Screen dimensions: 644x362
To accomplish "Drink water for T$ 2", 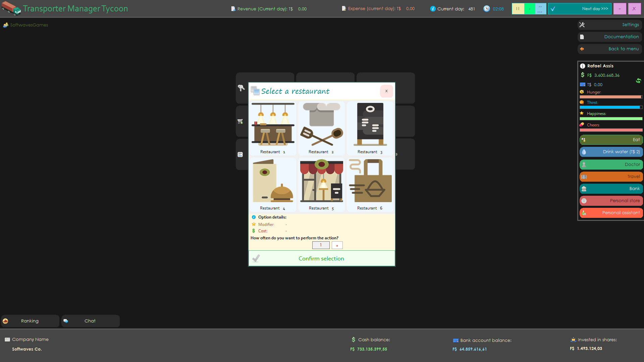I will [x=611, y=152].
